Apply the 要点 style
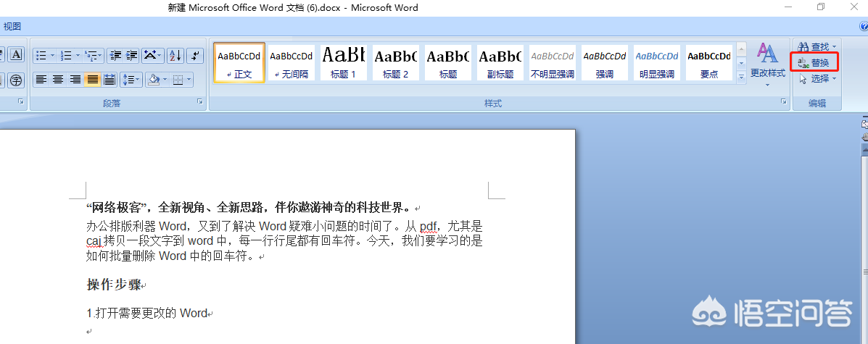Screen dimensions: 868x344 pos(708,63)
